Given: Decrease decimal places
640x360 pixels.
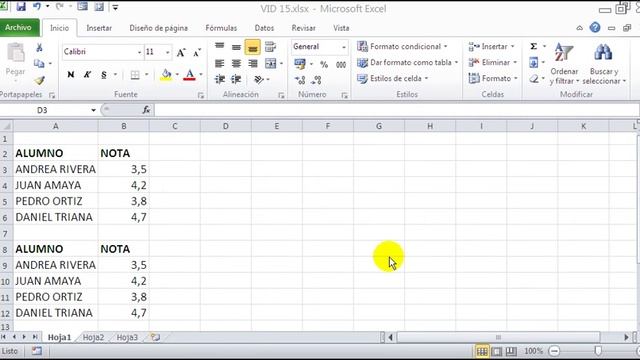Looking at the screenshot, I should tap(317, 80).
